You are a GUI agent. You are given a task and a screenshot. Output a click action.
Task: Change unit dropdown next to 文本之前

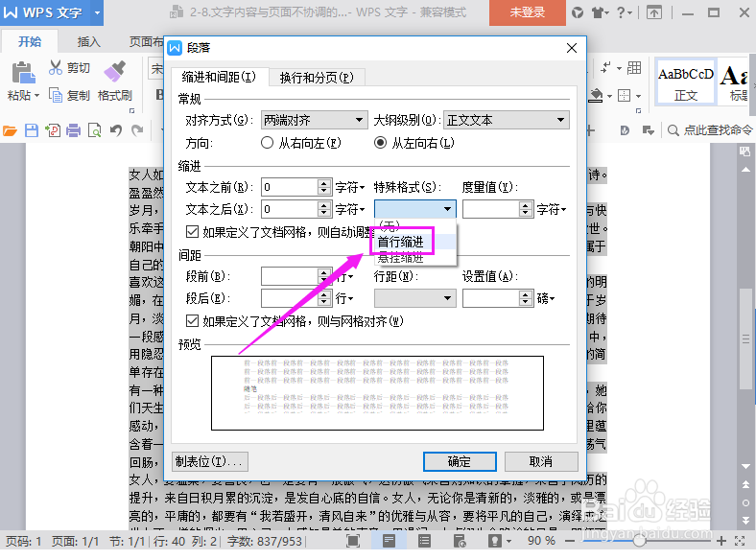pos(350,187)
